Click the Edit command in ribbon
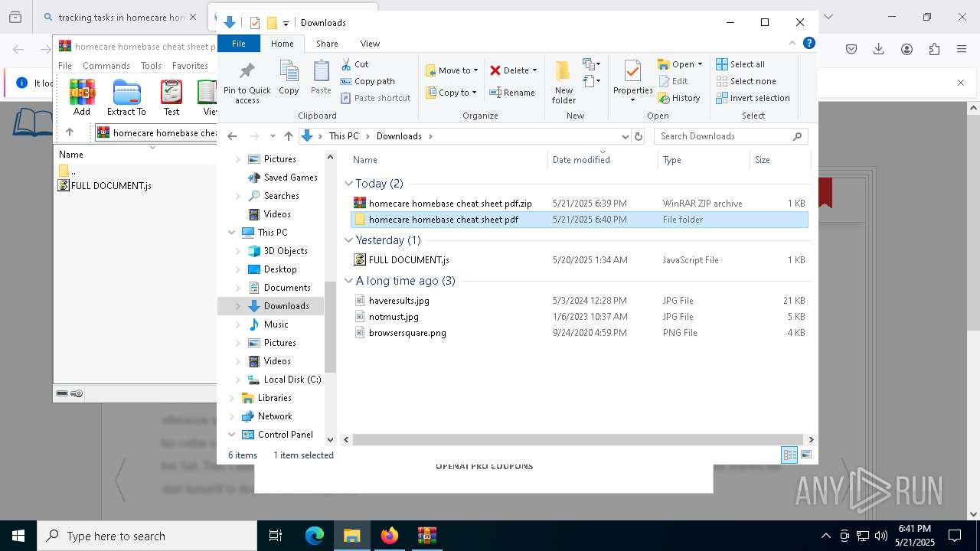980x551 pixels. coord(673,81)
